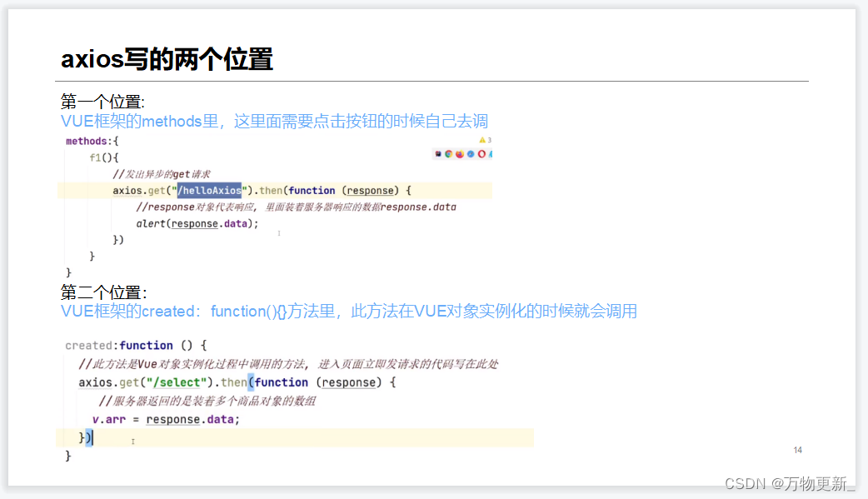Open preview in Opera browser icon

(x=481, y=154)
